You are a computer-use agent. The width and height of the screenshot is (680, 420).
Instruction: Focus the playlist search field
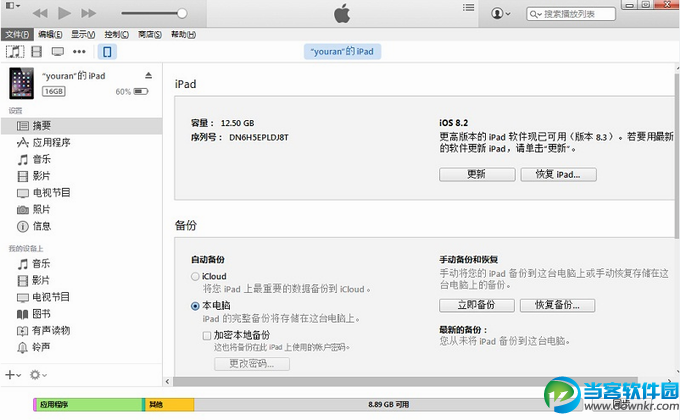571,14
